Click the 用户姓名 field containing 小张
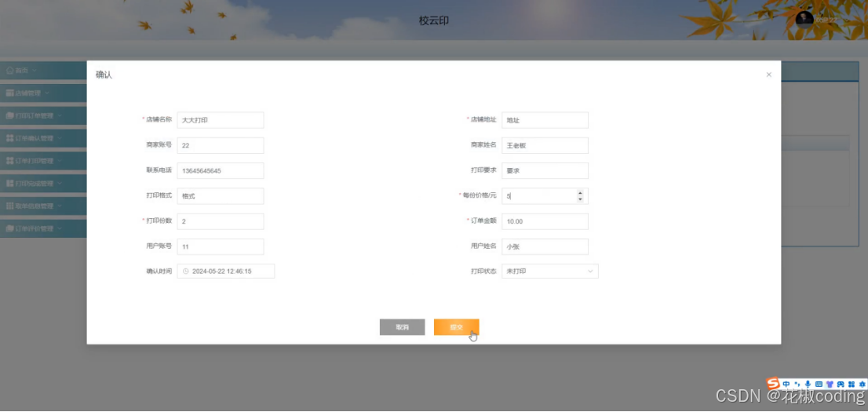868x412 pixels. pyautogui.click(x=545, y=246)
